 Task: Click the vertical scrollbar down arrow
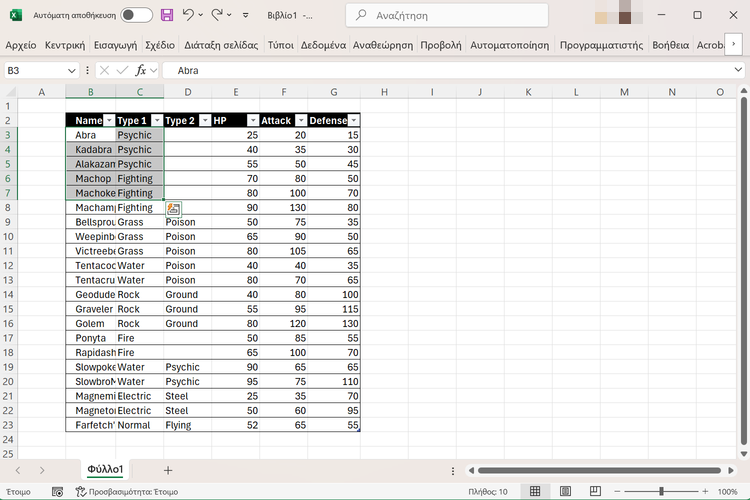[743, 454]
